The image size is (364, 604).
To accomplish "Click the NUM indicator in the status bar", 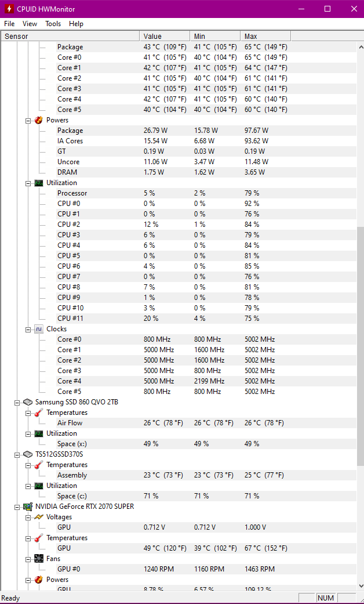I will coord(325,598).
